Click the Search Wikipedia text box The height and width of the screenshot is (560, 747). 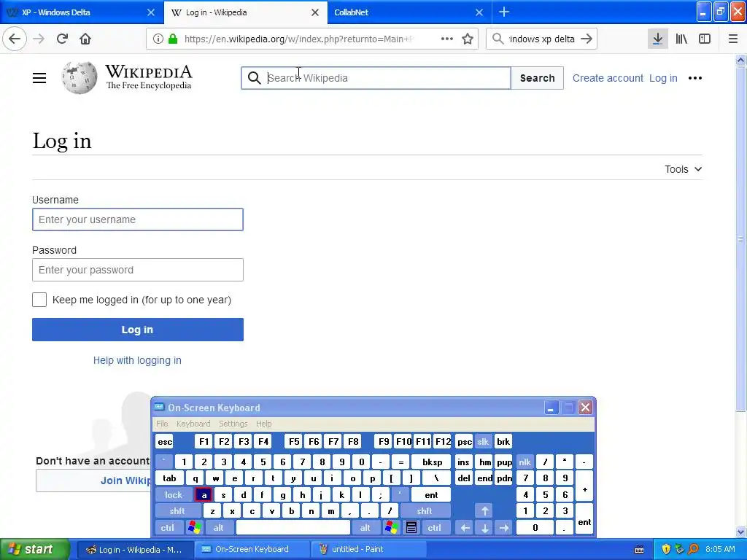point(376,78)
